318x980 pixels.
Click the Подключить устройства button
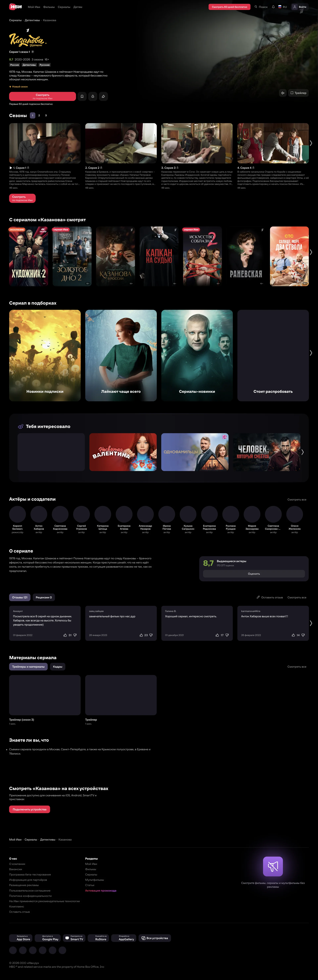30,809
